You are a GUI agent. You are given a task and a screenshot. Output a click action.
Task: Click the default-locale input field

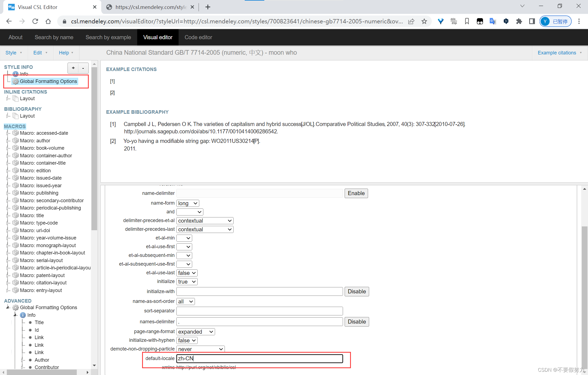[x=259, y=358]
